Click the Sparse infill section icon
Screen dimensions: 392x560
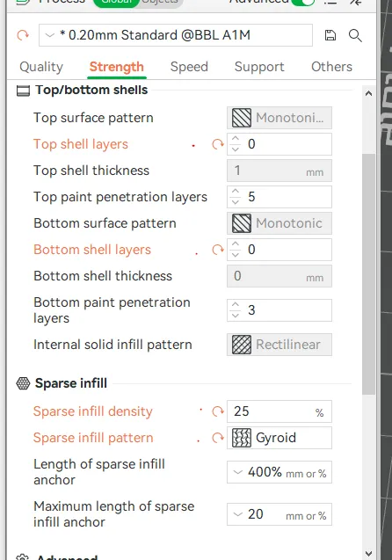23,383
